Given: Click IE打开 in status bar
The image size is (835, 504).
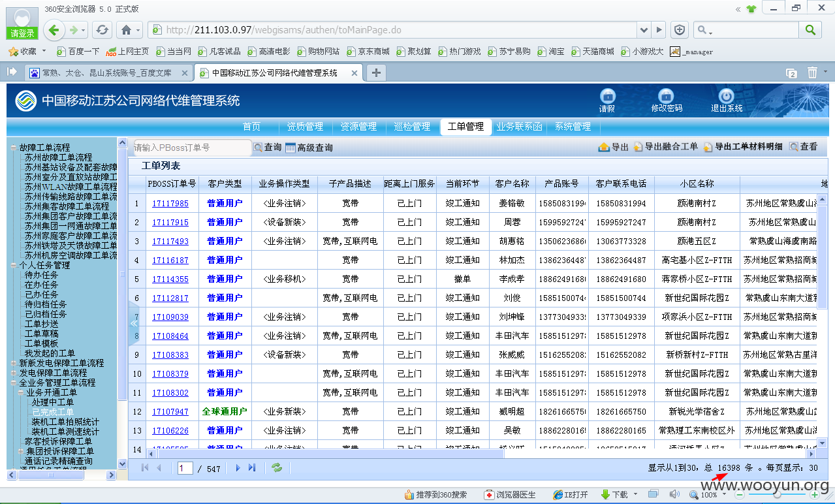Looking at the screenshot, I should pyautogui.click(x=570, y=495).
